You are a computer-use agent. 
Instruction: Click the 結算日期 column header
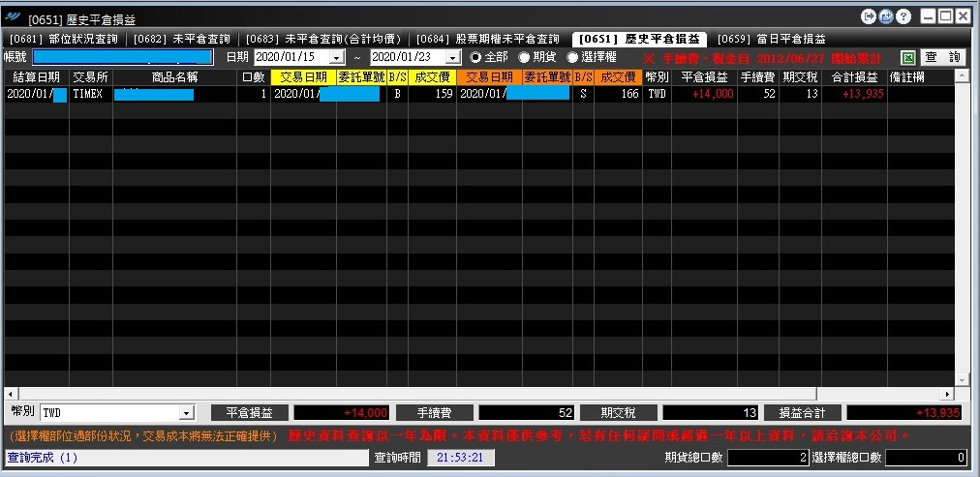pyautogui.click(x=36, y=77)
